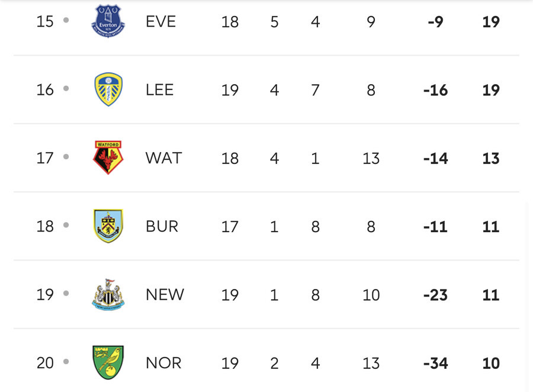Open the EVE team link
533x392 pixels.
click(160, 22)
